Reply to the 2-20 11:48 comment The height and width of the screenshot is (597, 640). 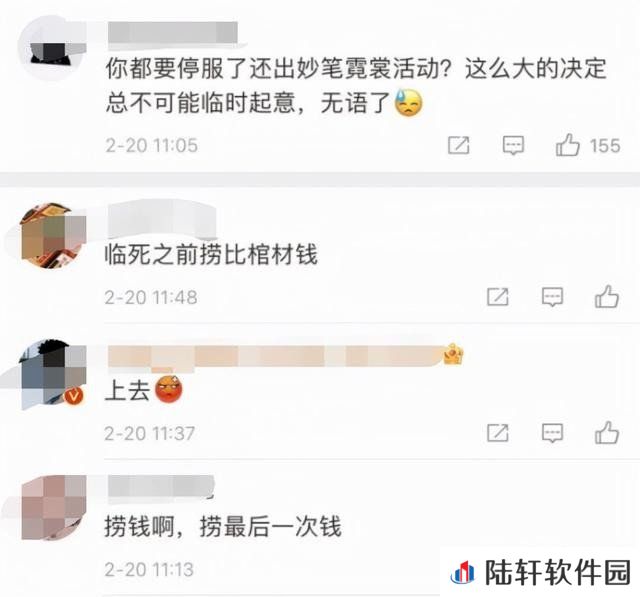pos(552,297)
